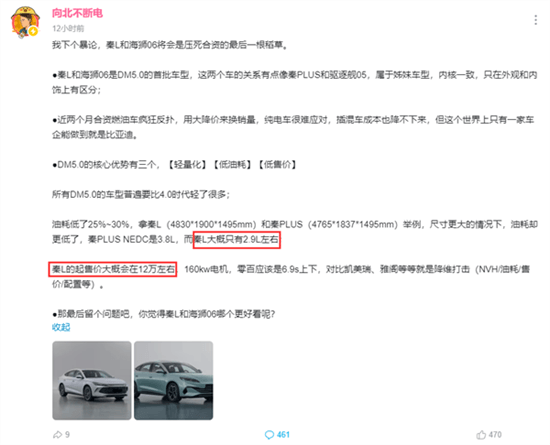Click the 12小时前 timestamp
The image size is (550, 445).
[68, 28]
